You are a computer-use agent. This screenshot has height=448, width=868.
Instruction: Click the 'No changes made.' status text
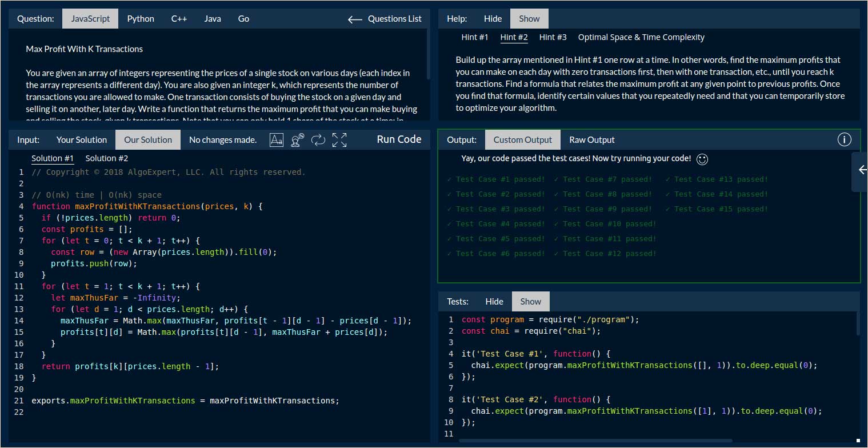223,140
